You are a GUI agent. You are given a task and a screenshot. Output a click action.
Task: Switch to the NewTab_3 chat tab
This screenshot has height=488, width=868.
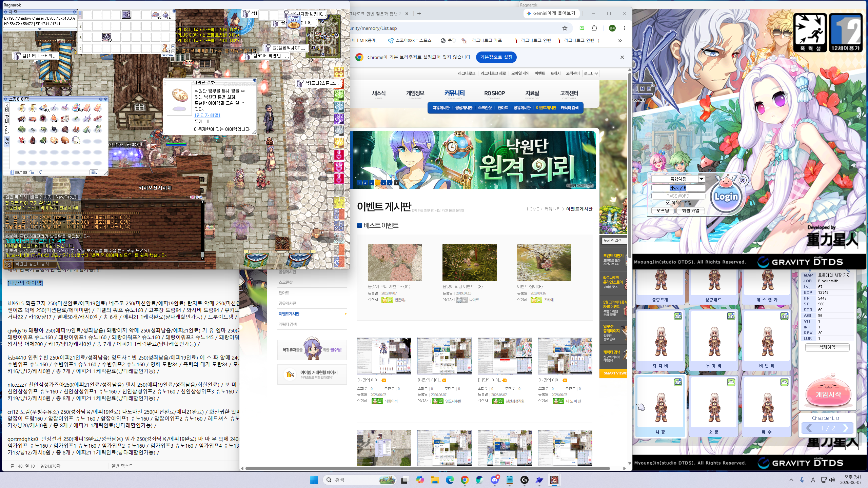click(66, 197)
